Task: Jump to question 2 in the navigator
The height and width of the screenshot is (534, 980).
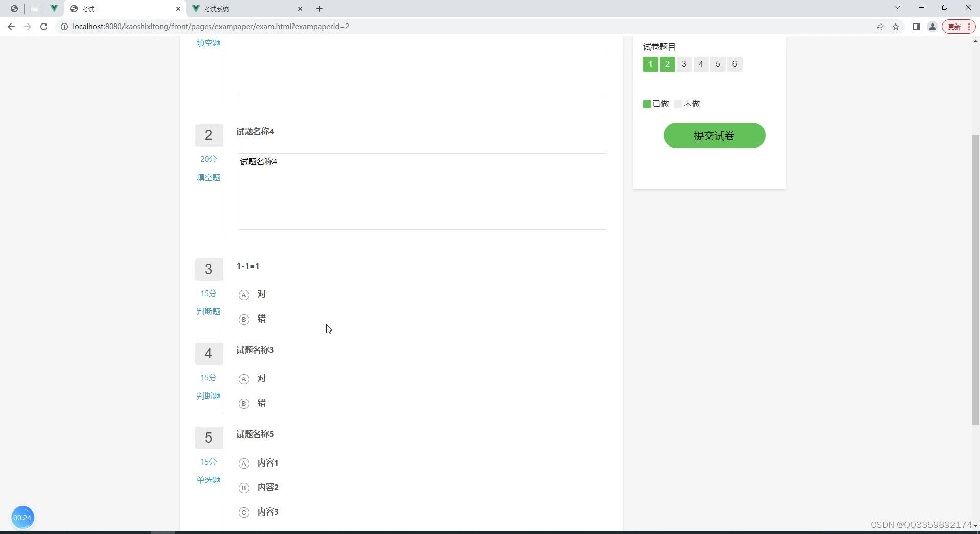Action: click(x=667, y=64)
